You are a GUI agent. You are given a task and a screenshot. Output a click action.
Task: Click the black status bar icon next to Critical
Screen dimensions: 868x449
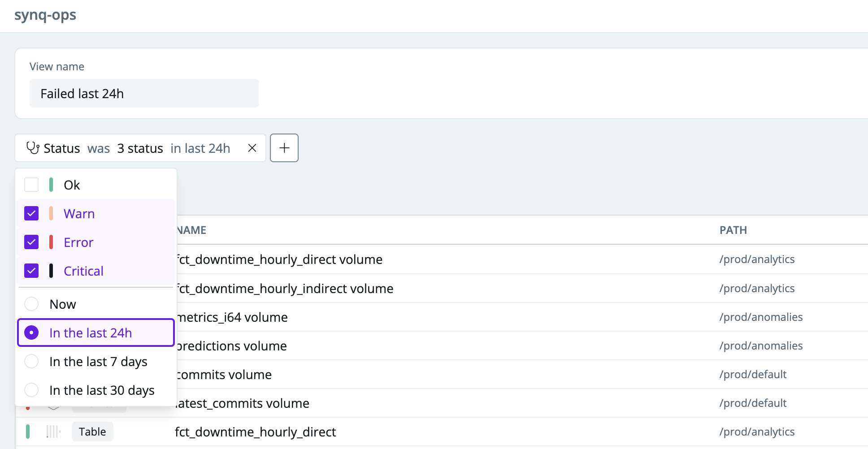(x=51, y=271)
